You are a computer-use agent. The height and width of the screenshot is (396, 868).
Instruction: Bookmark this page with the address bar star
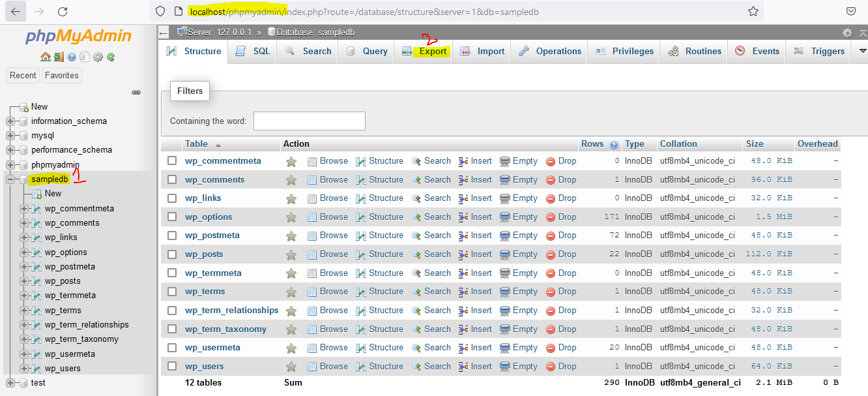click(753, 11)
